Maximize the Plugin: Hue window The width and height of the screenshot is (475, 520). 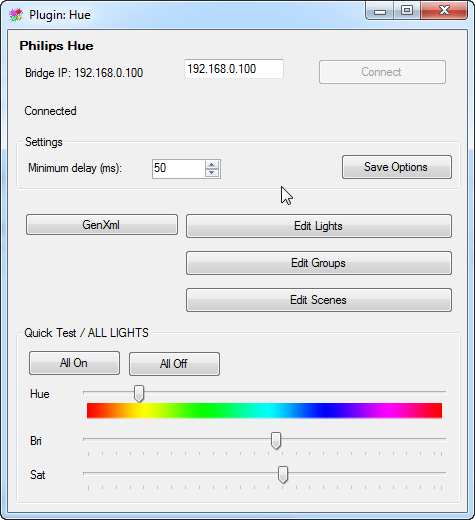[407, 11]
